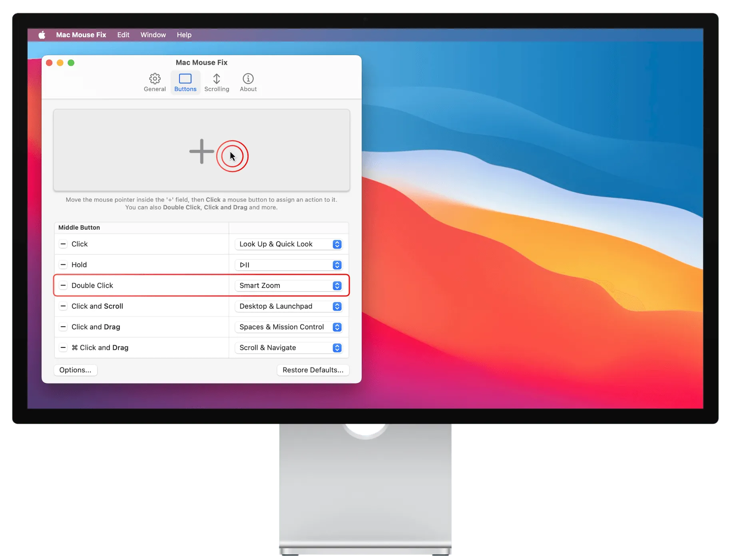The width and height of the screenshot is (731, 560).
Task: Open the Window menu
Action: point(153,35)
